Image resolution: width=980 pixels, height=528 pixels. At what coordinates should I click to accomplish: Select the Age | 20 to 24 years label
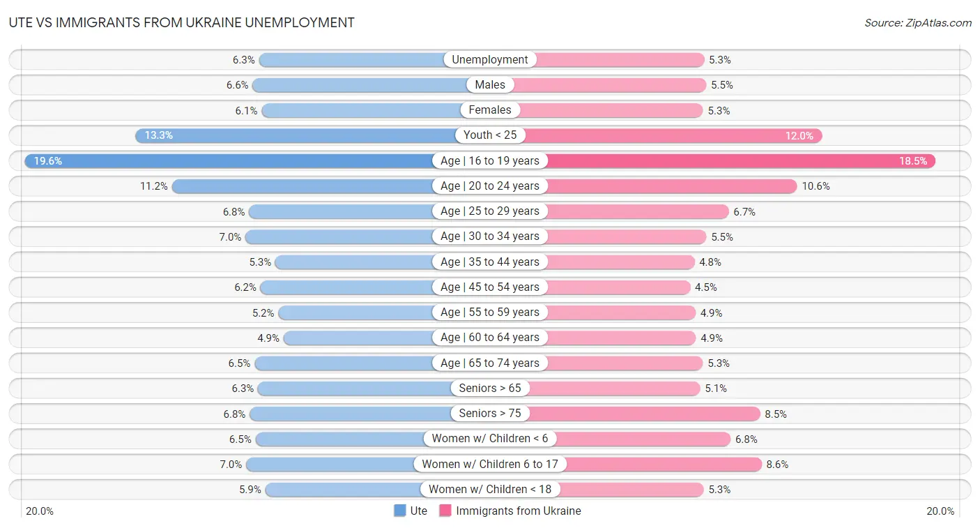click(x=490, y=186)
